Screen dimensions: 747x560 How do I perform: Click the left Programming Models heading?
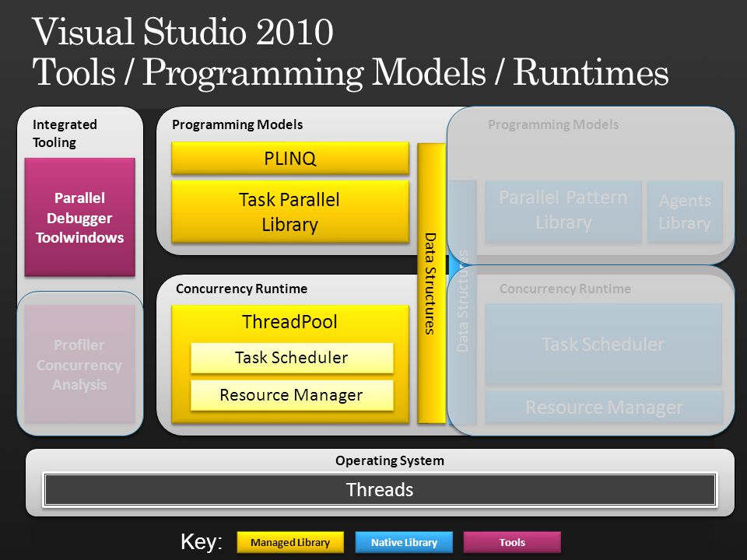tap(237, 124)
